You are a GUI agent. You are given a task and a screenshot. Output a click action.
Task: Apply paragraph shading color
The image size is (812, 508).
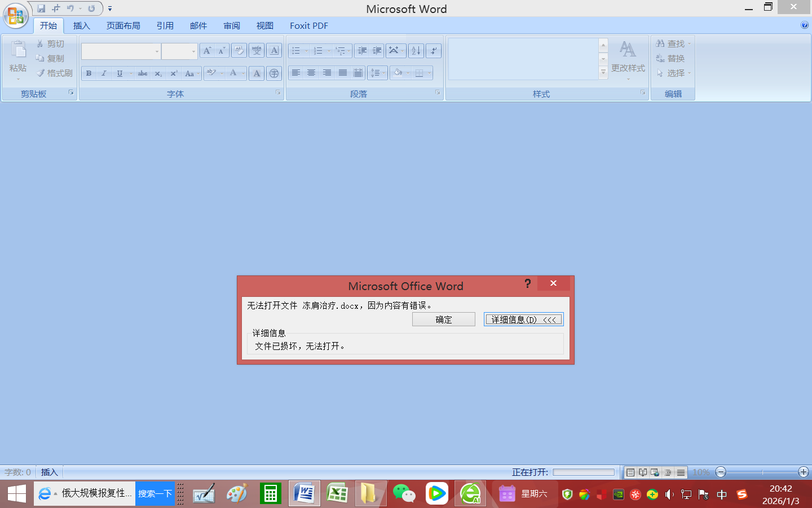tap(398, 73)
